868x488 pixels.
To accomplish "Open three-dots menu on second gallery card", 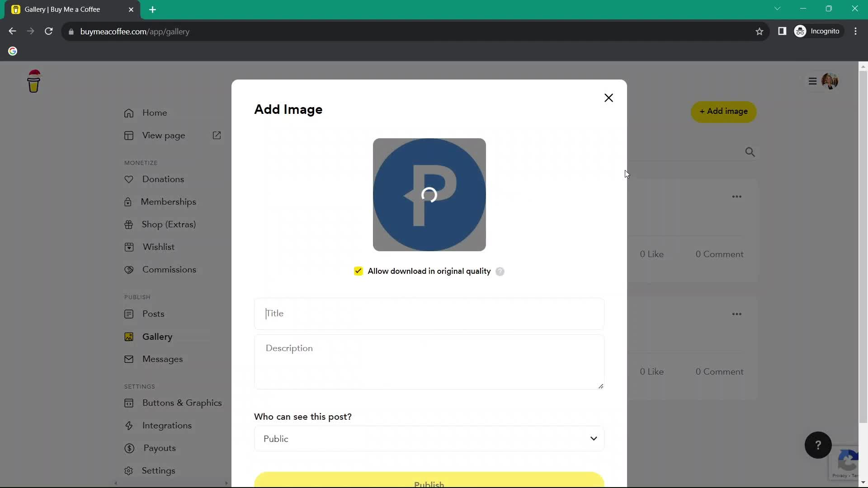I will (737, 314).
